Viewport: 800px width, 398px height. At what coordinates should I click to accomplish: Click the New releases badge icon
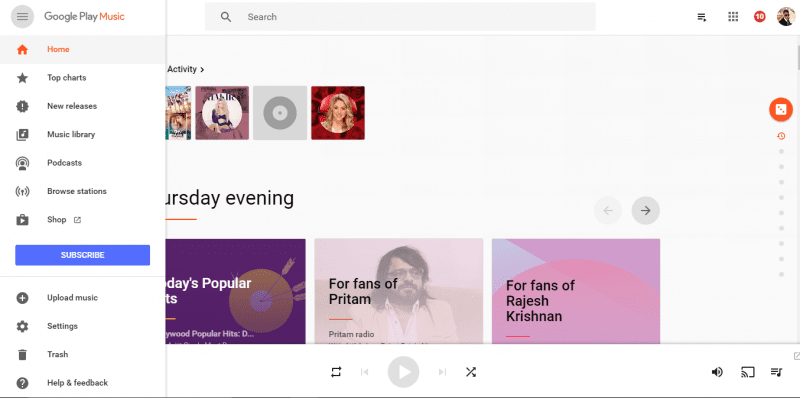22,106
